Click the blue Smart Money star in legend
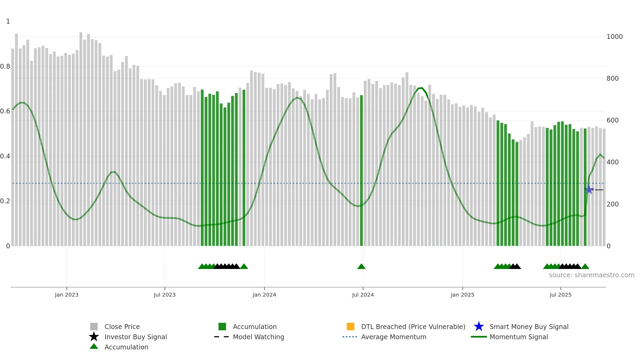The image size is (644, 362). [x=479, y=326]
